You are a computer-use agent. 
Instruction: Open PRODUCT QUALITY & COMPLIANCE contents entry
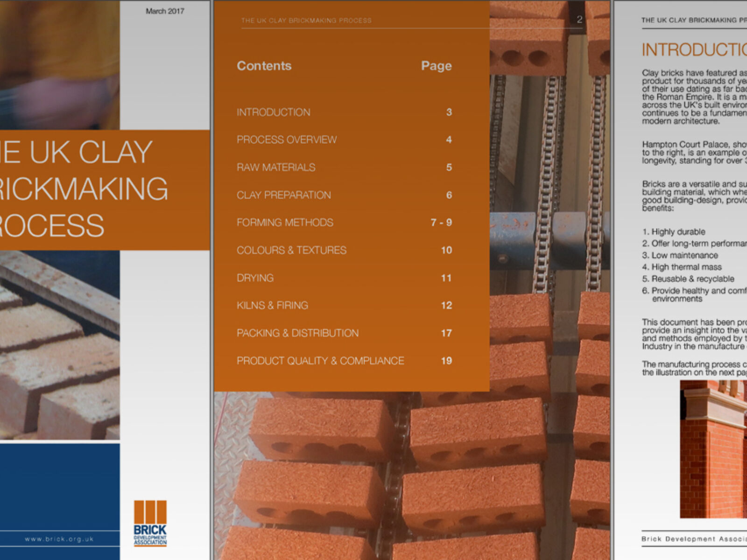pos(321,360)
